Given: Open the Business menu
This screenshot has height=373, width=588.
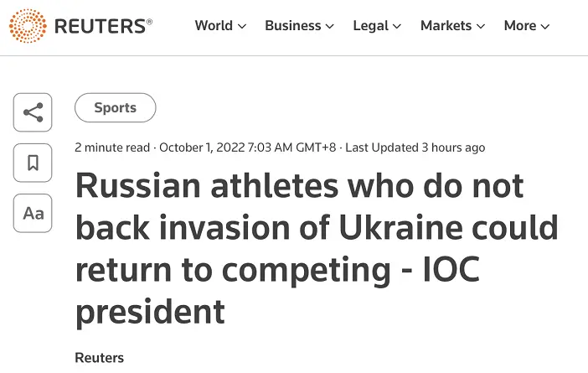Looking at the screenshot, I should (293, 25).
